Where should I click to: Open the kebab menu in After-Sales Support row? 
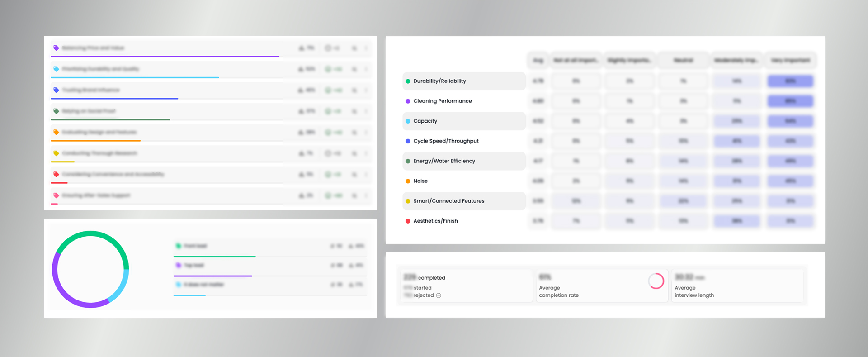(366, 195)
